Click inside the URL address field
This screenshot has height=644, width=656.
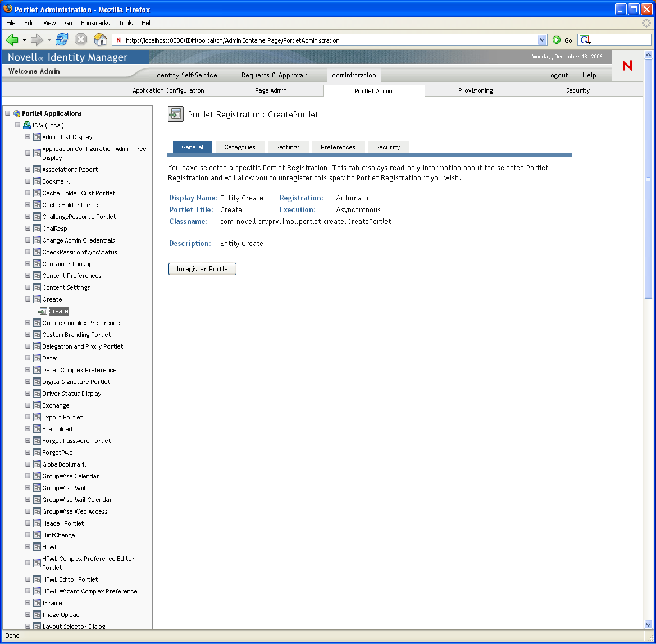(330, 40)
